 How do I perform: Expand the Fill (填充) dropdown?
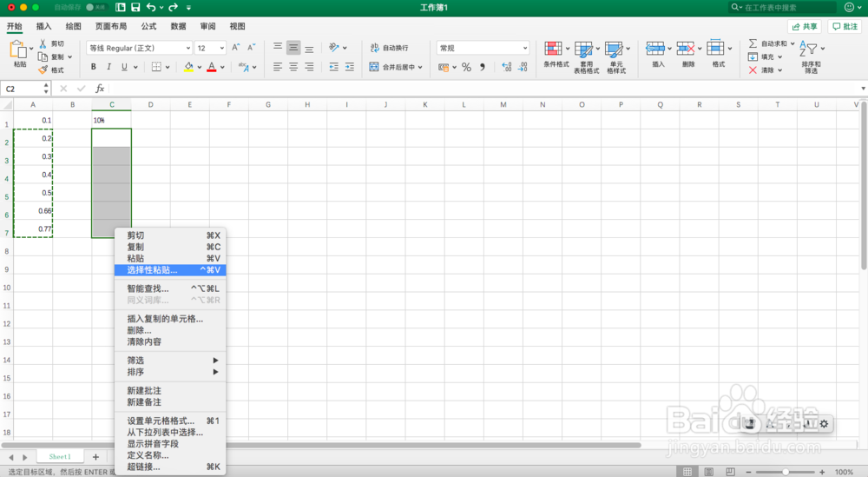pos(780,57)
